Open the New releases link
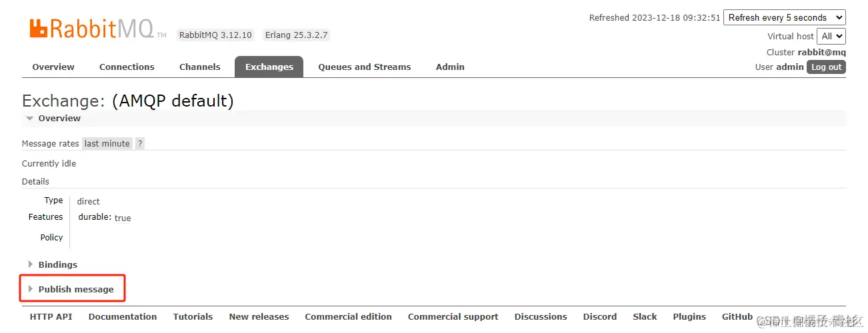The width and height of the screenshot is (868, 333). pos(259,317)
